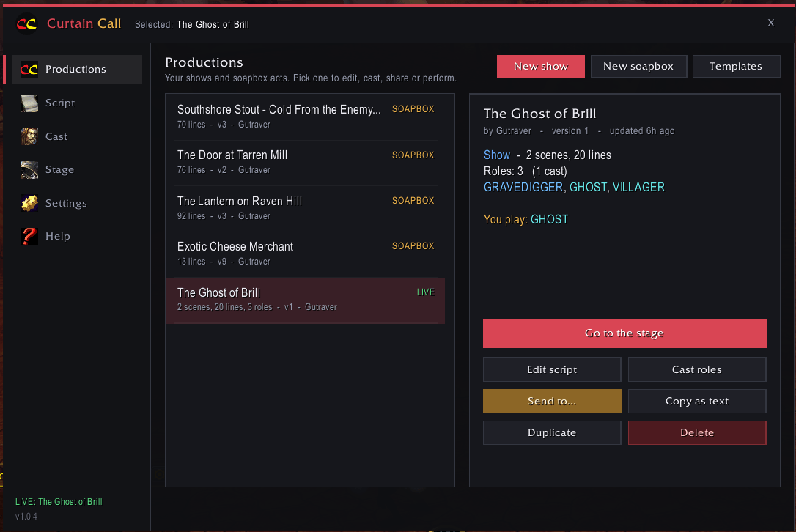Select The Lantern on Raven Hill
Image resolution: width=796 pixels, height=532 pixels.
pos(306,209)
